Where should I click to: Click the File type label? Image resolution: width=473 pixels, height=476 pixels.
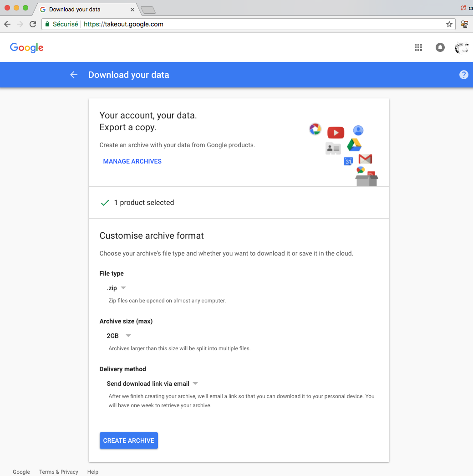click(112, 273)
